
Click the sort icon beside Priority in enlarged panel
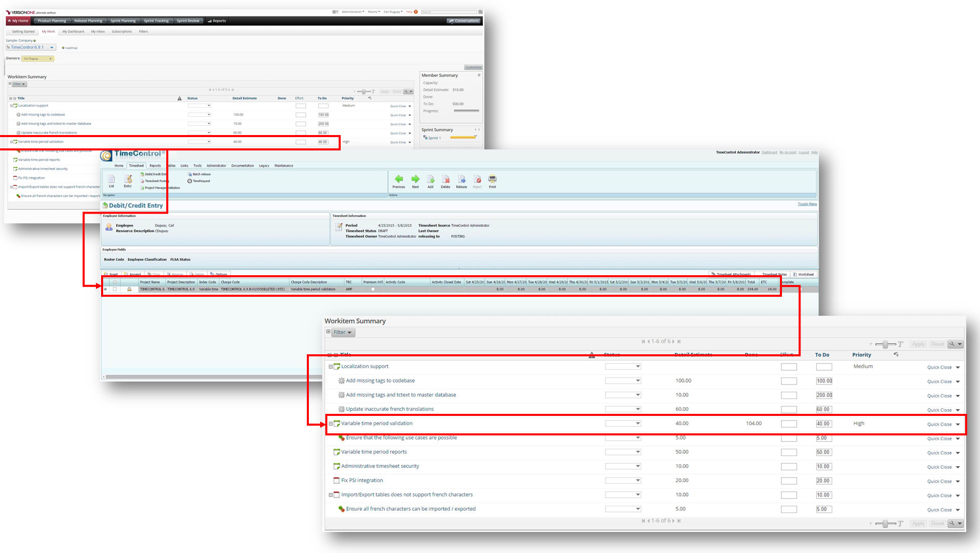pyautogui.click(x=896, y=354)
